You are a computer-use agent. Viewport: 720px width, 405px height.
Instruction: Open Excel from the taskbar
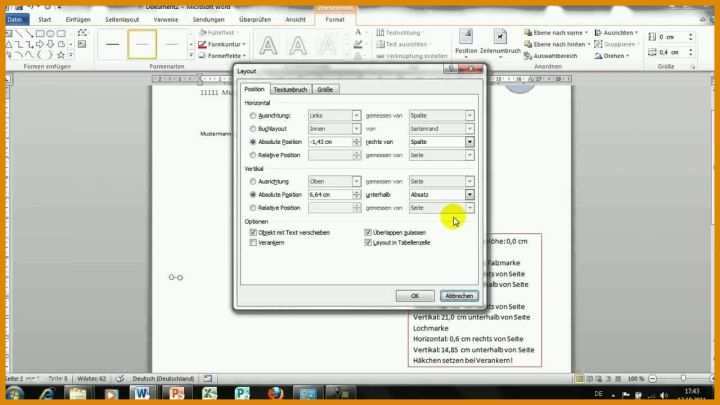click(x=209, y=394)
